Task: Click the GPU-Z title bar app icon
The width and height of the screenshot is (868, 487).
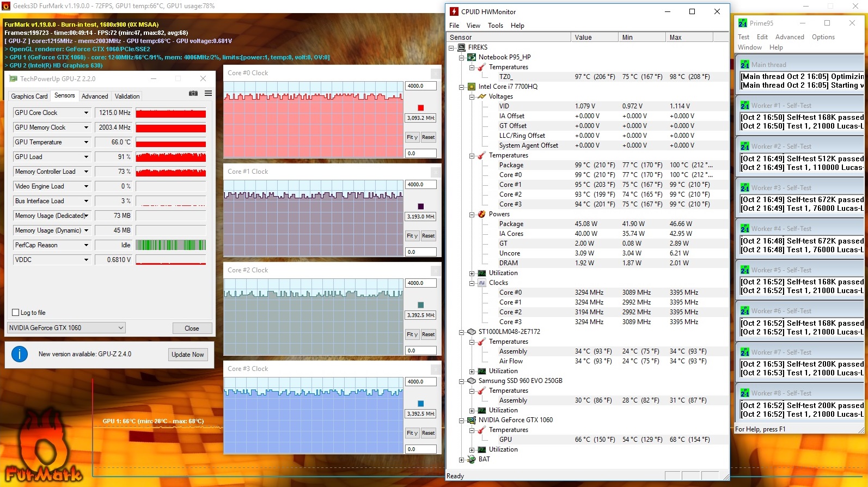Action: pos(14,79)
